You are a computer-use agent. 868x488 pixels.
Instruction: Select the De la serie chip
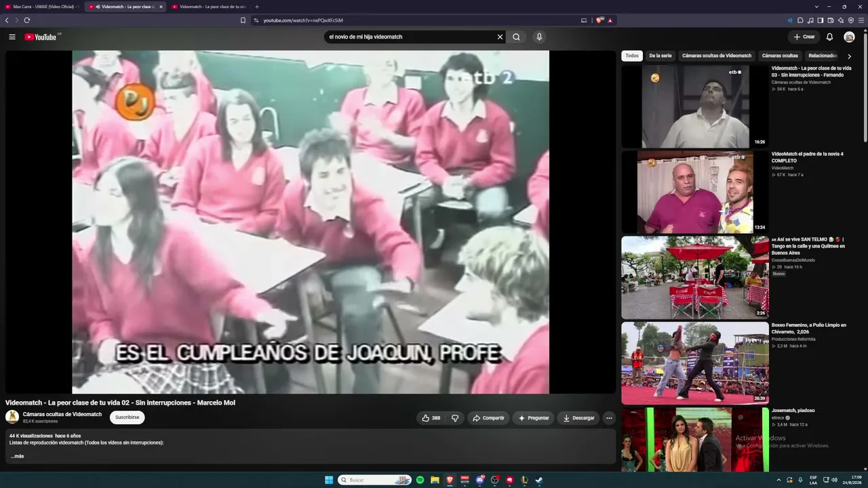(x=660, y=56)
